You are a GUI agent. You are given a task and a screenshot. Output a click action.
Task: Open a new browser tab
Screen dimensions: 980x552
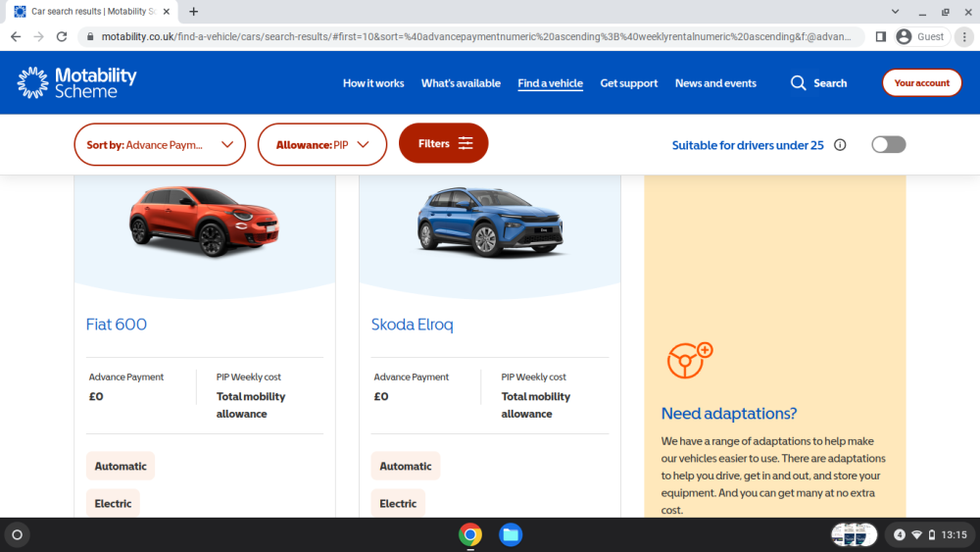[x=194, y=11]
